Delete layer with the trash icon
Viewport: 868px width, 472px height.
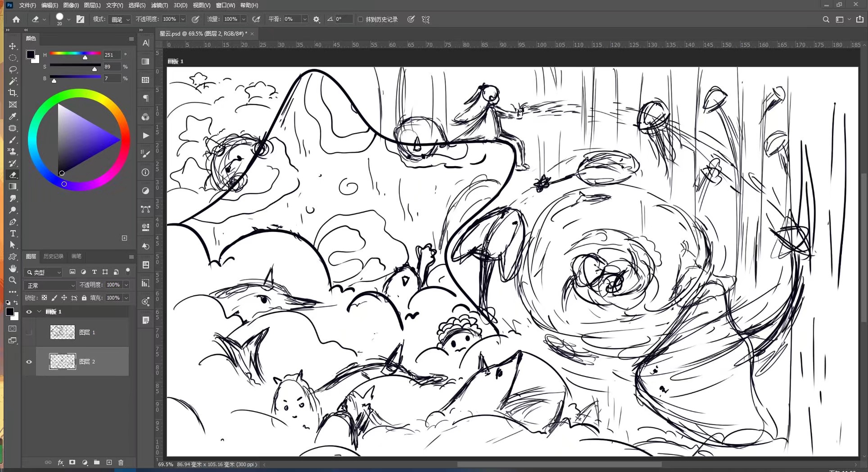(x=121, y=463)
